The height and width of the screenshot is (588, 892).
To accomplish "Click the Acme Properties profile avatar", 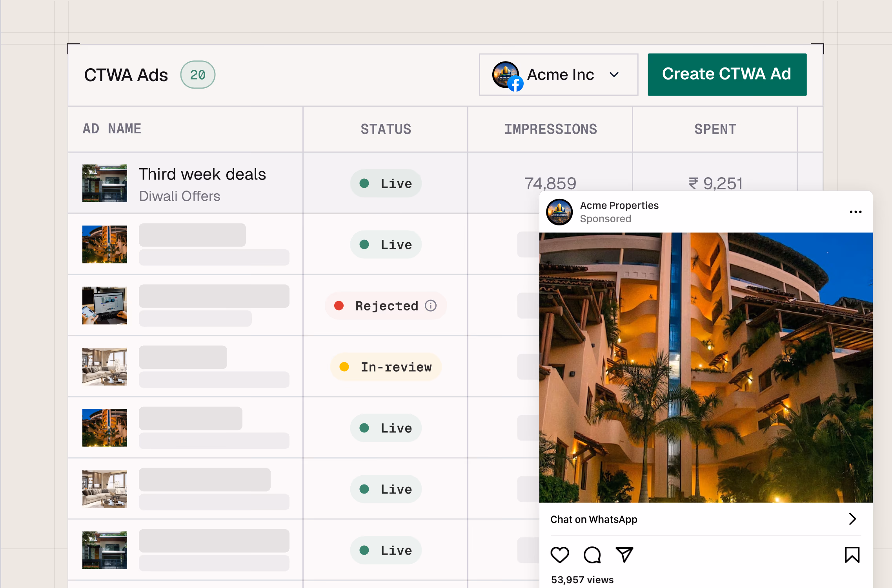I will click(559, 212).
